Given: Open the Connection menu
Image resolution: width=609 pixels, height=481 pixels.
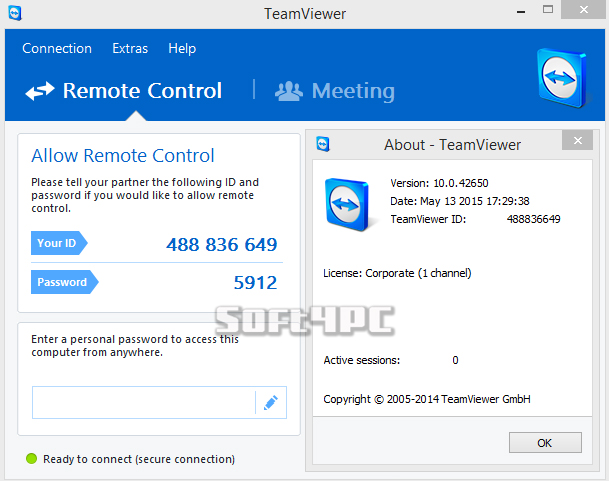Looking at the screenshot, I should [57, 49].
